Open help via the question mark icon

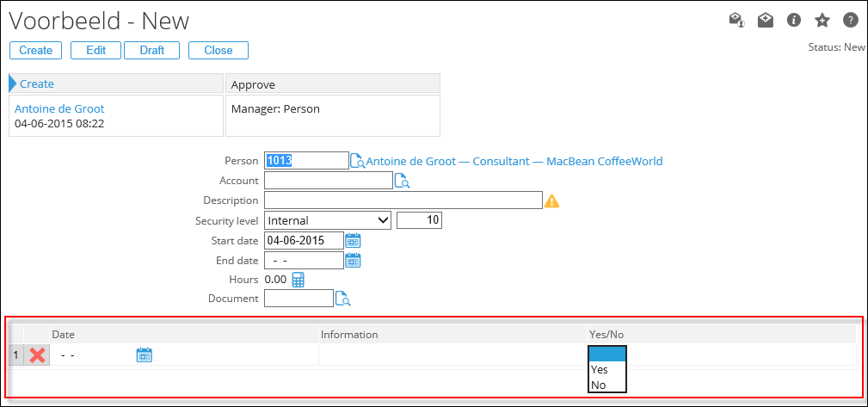point(850,21)
